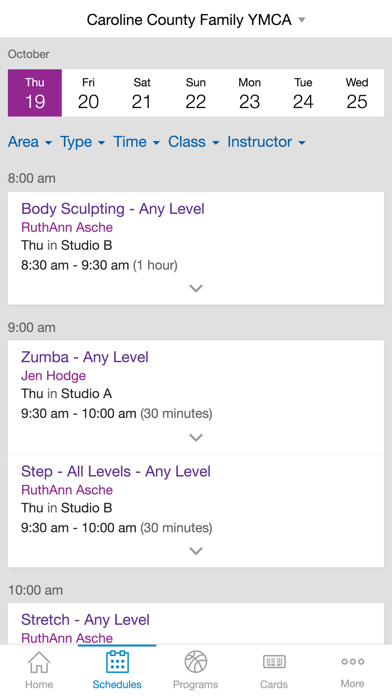Image resolution: width=392 pixels, height=696 pixels.
Task: Open the Class filter dropdown
Action: (x=194, y=142)
